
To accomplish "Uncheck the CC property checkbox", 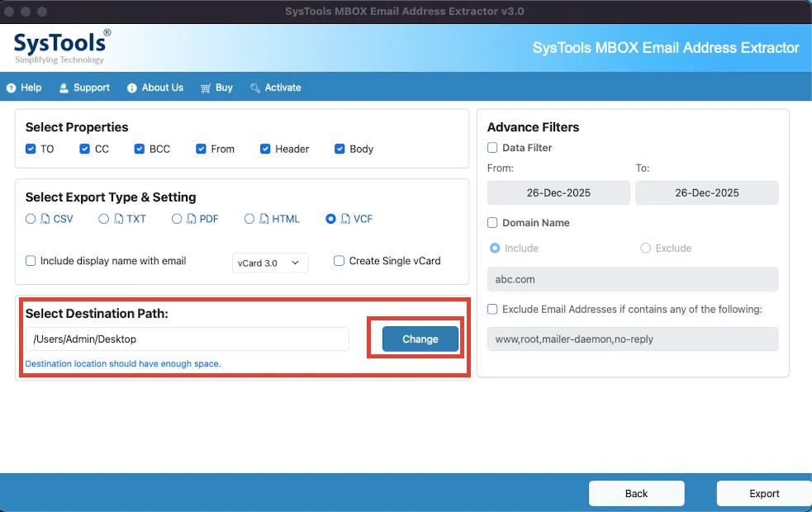I will (x=84, y=149).
